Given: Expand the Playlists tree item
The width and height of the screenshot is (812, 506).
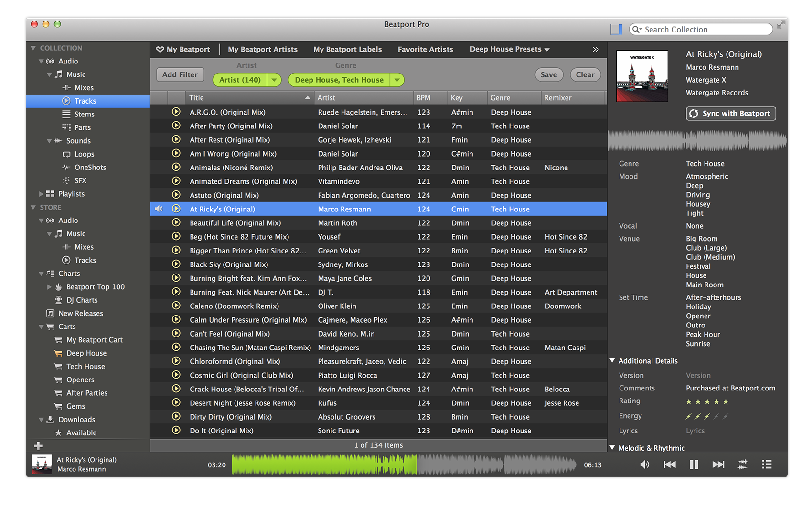Looking at the screenshot, I should coord(41,194).
